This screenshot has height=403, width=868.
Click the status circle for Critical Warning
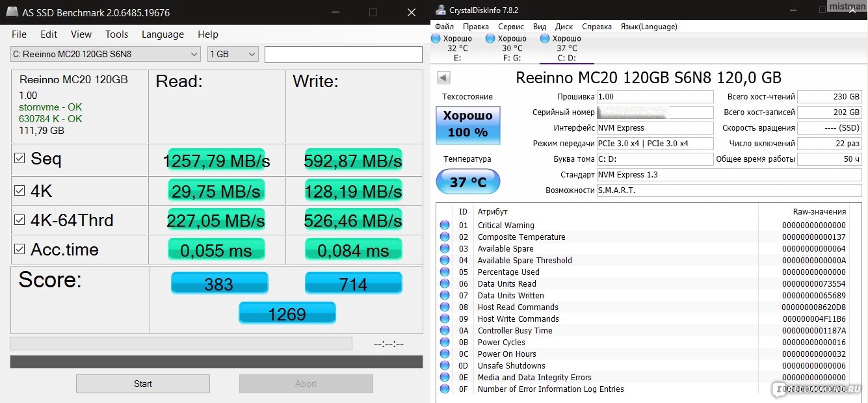(445, 225)
